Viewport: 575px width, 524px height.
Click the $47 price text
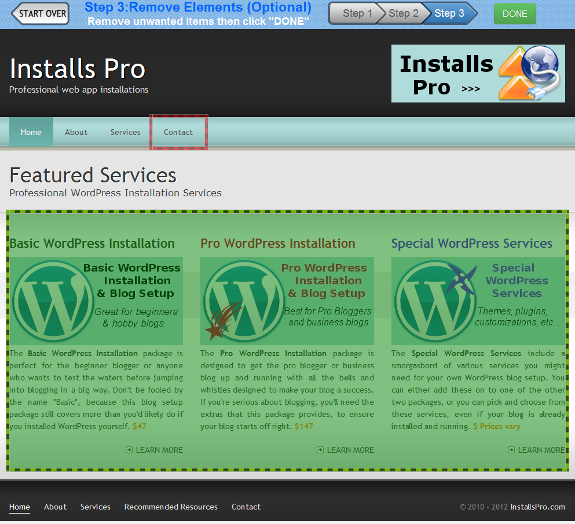click(x=139, y=426)
